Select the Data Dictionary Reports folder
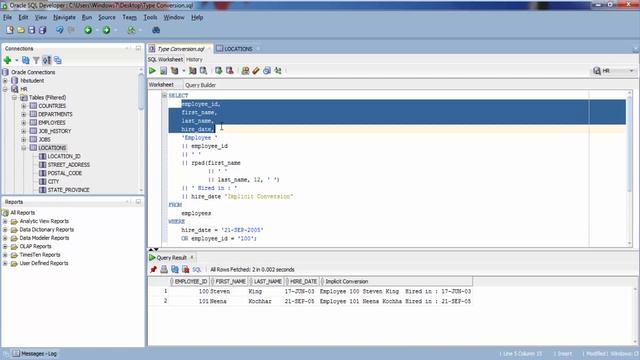The image size is (640, 360). pyautogui.click(x=47, y=230)
